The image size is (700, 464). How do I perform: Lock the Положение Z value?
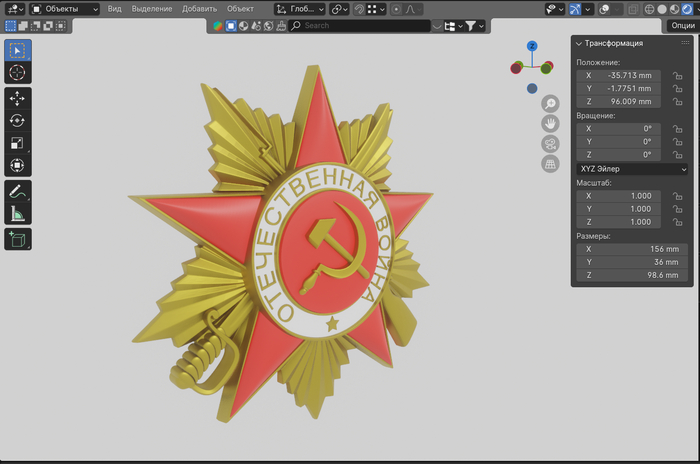678,102
